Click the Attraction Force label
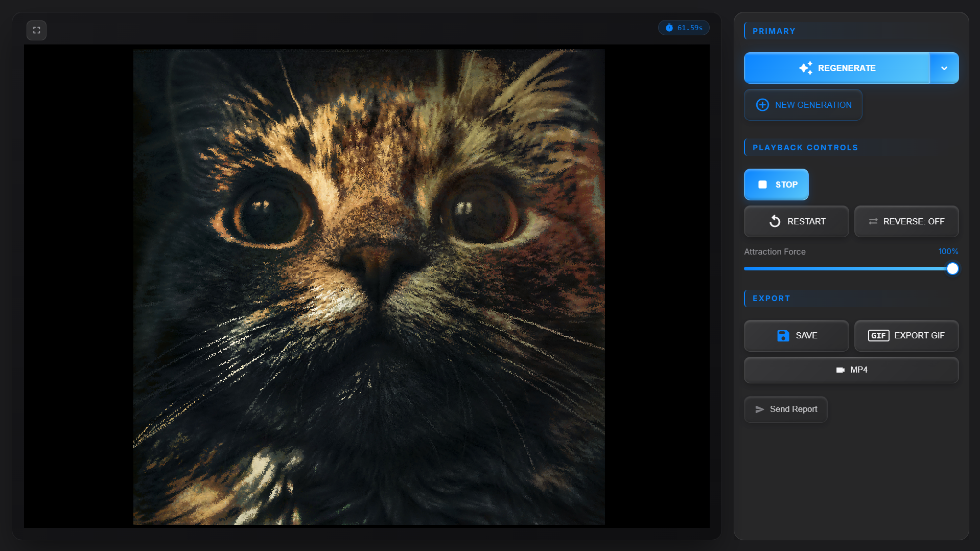This screenshot has width=980, height=551. click(x=775, y=252)
